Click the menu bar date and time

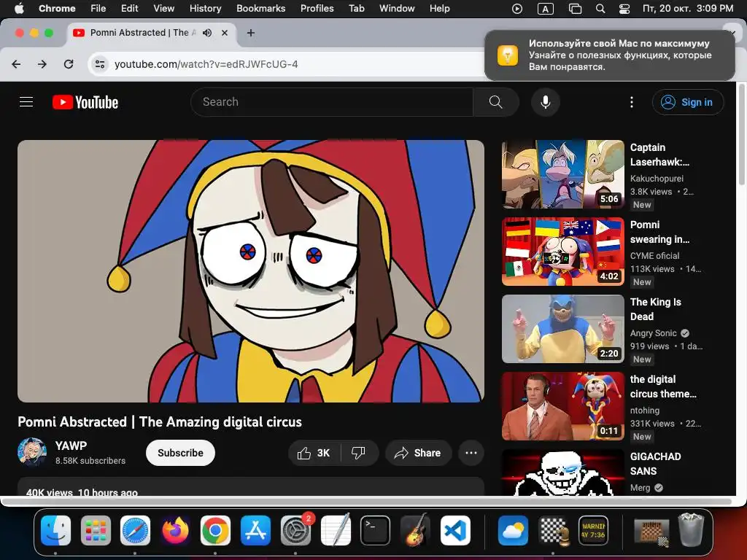tap(688, 8)
